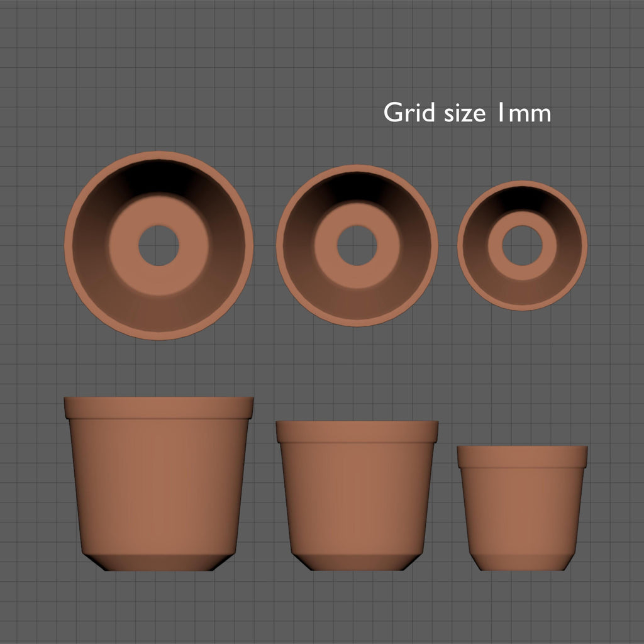Select the largest pot in side view

coord(158,484)
